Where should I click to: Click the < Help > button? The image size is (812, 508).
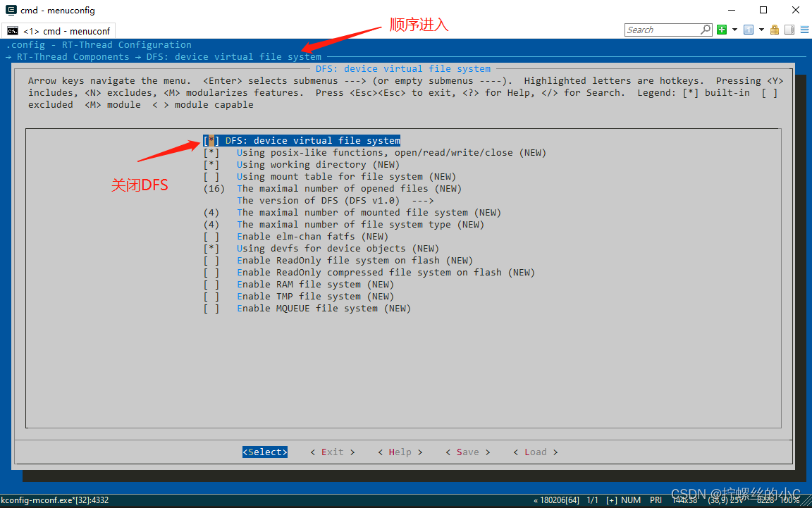pyautogui.click(x=400, y=452)
